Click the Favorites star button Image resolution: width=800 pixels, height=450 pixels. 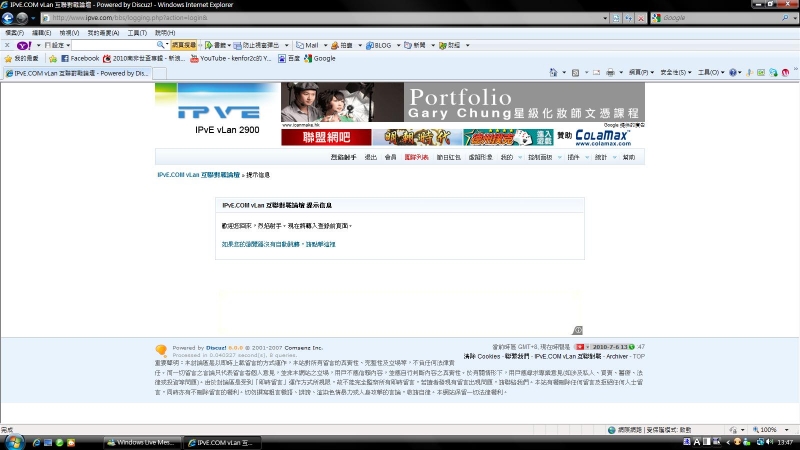[21, 59]
